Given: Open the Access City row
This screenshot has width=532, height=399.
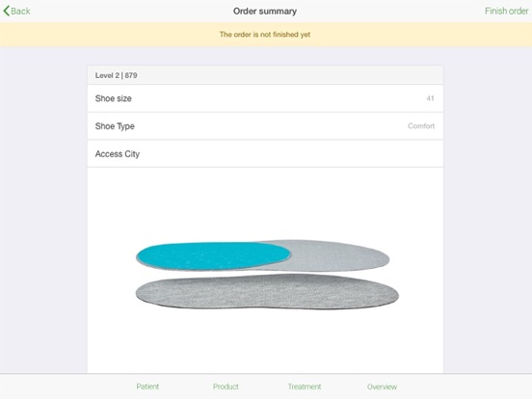Looking at the screenshot, I should point(265,153).
